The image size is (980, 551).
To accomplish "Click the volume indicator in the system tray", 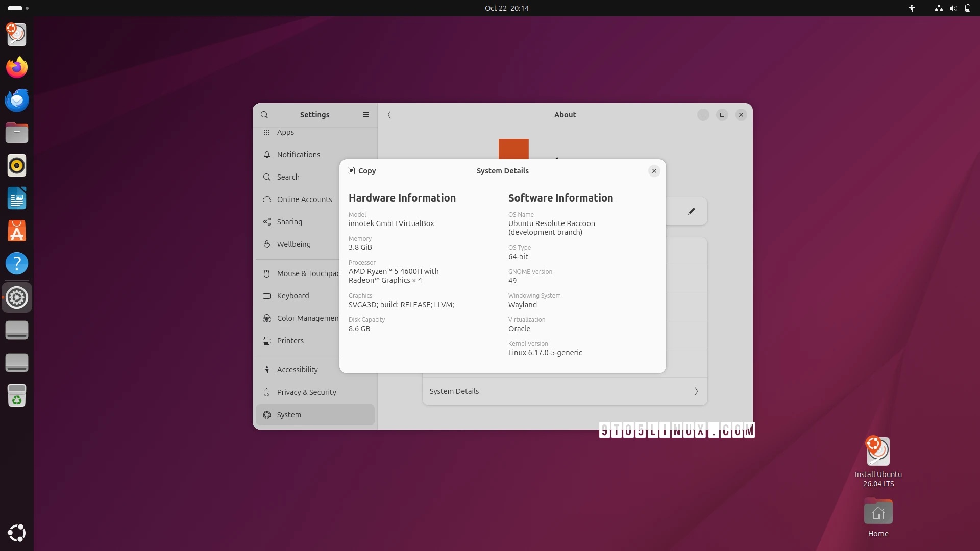I will [x=952, y=8].
